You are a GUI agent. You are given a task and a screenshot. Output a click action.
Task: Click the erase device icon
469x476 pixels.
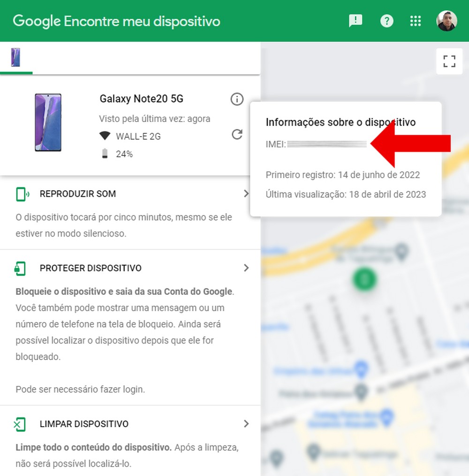click(20, 424)
